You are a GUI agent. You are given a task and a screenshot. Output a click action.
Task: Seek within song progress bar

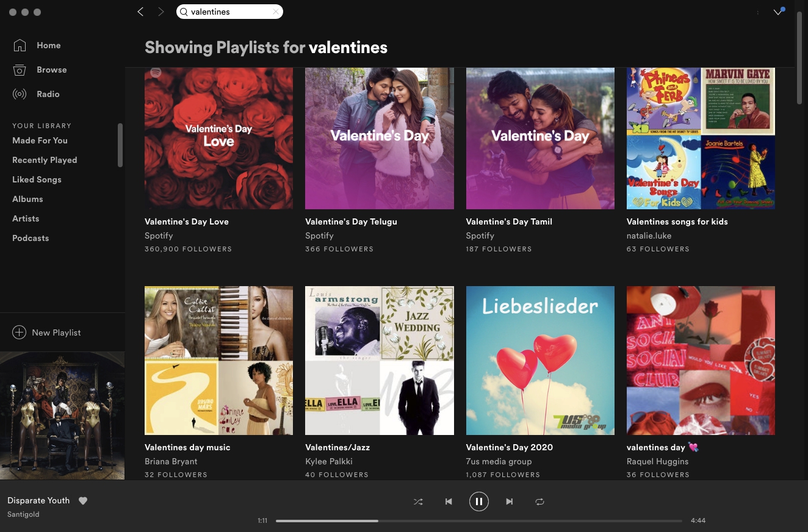point(479,521)
